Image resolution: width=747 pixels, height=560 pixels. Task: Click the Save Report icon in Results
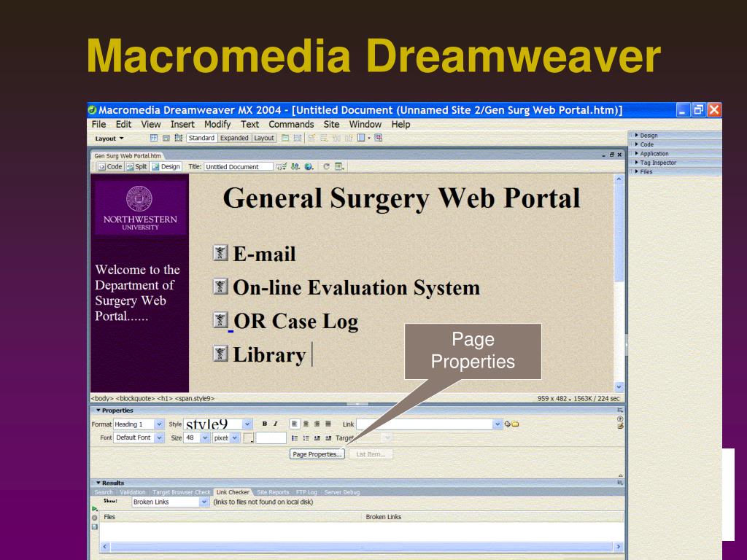pyautogui.click(x=94, y=526)
